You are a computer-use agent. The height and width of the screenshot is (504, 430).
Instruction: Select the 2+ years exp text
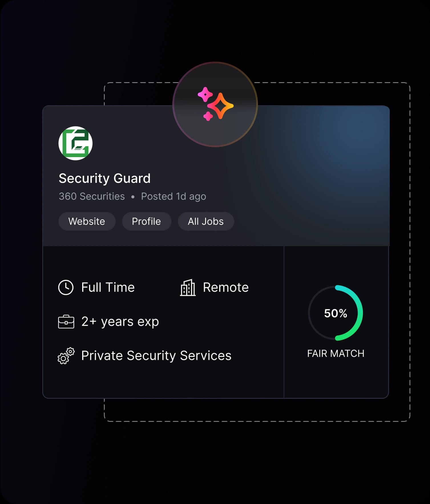(120, 322)
